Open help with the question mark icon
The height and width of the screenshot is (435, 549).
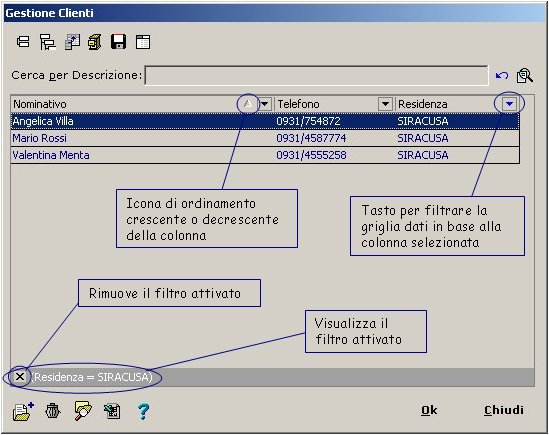143,411
